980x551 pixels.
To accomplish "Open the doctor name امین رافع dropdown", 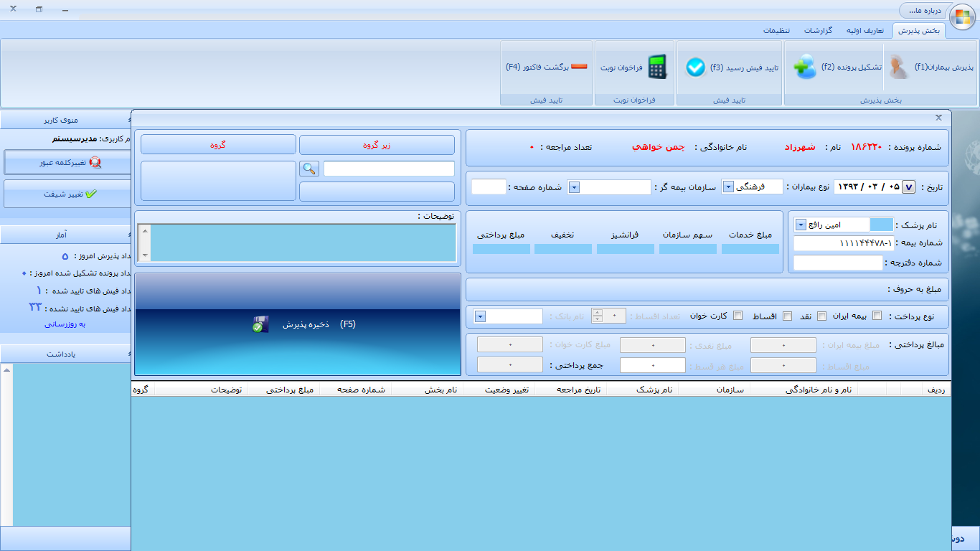I will point(800,225).
